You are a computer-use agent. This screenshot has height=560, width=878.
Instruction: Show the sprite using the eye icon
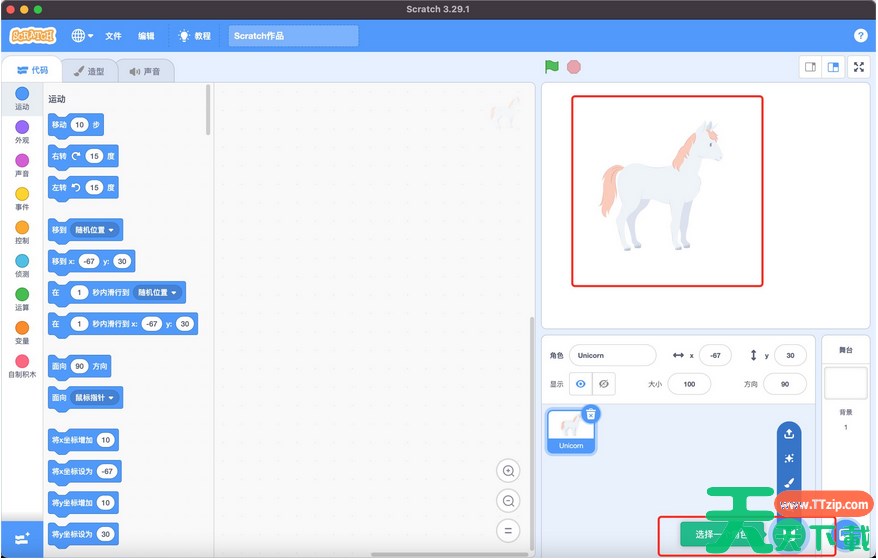[579, 384]
